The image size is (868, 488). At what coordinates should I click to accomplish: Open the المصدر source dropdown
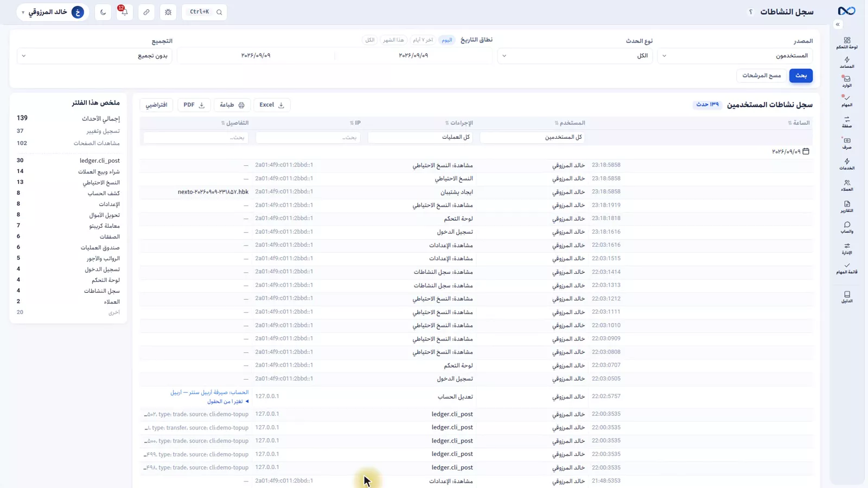pos(735,56)
